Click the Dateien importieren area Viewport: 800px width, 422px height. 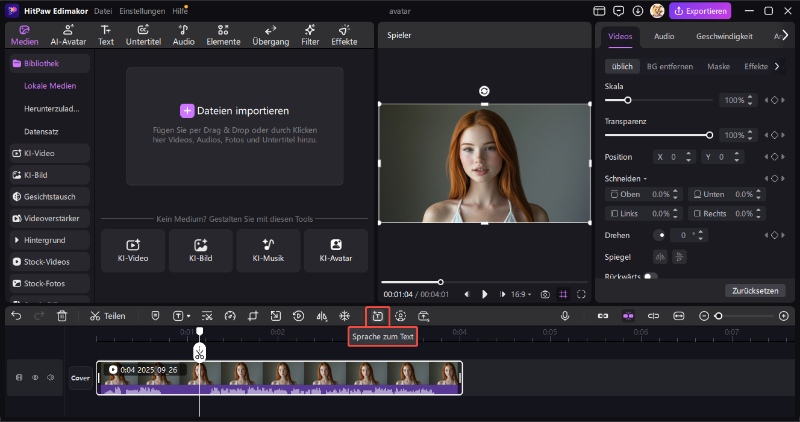click(235, 111)
